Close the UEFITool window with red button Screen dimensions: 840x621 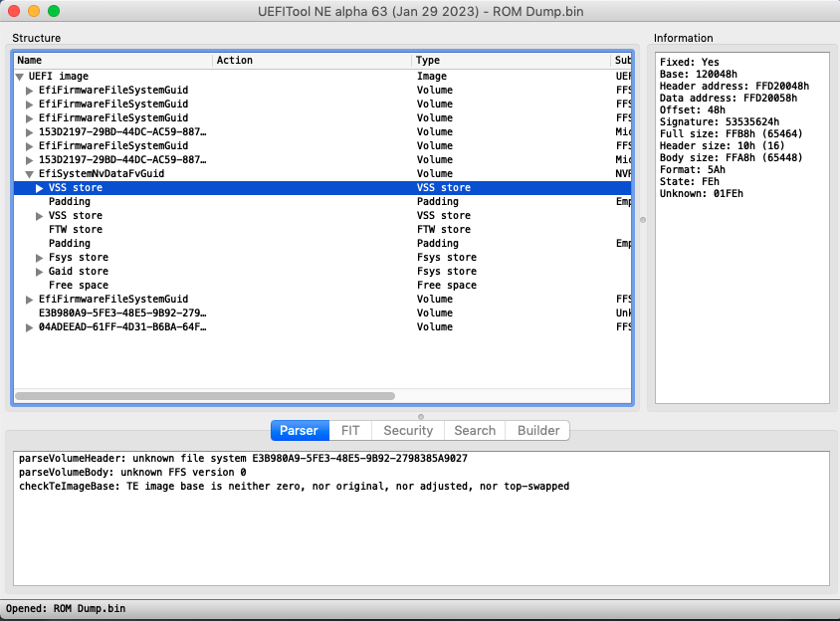click(14, 11)
